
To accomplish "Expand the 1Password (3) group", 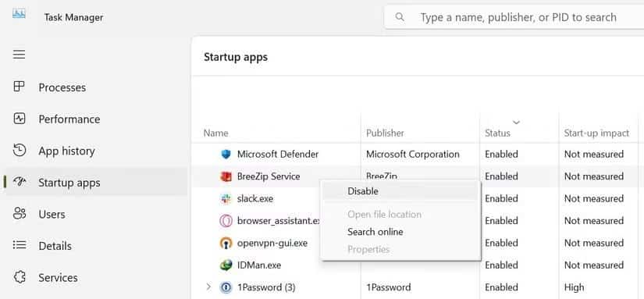I will tap(208, 287).
